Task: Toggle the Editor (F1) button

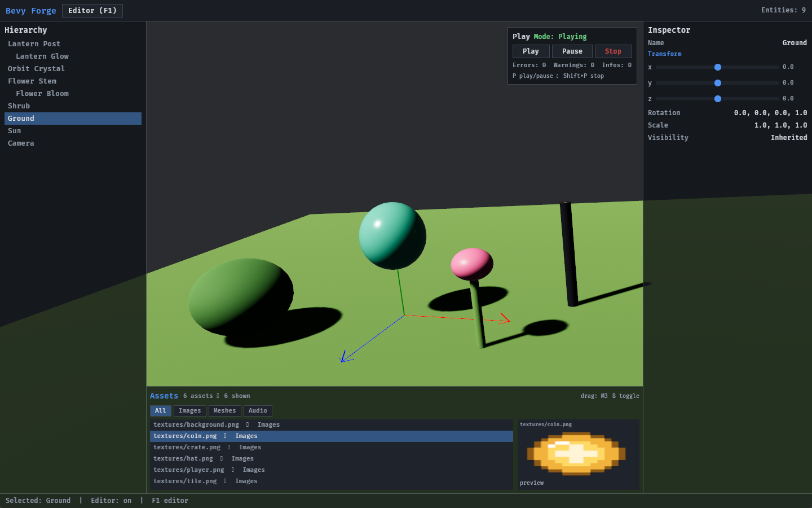Action: [x=92, y=11]
